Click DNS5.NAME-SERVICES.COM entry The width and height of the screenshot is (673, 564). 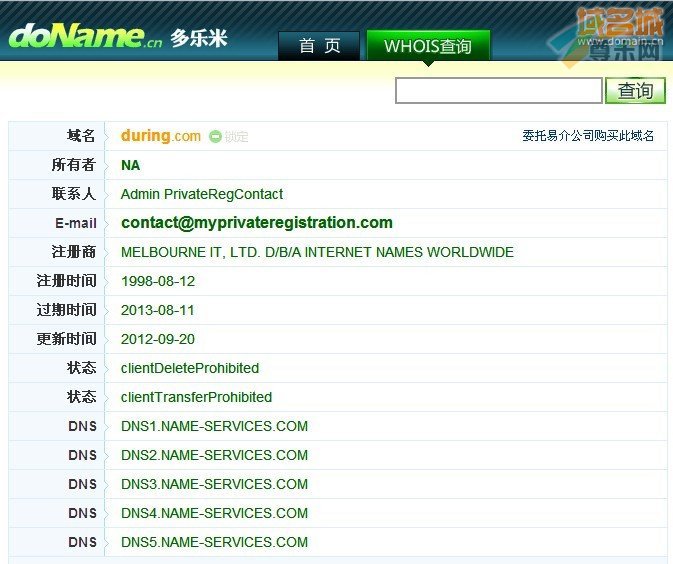coord(214,542)
